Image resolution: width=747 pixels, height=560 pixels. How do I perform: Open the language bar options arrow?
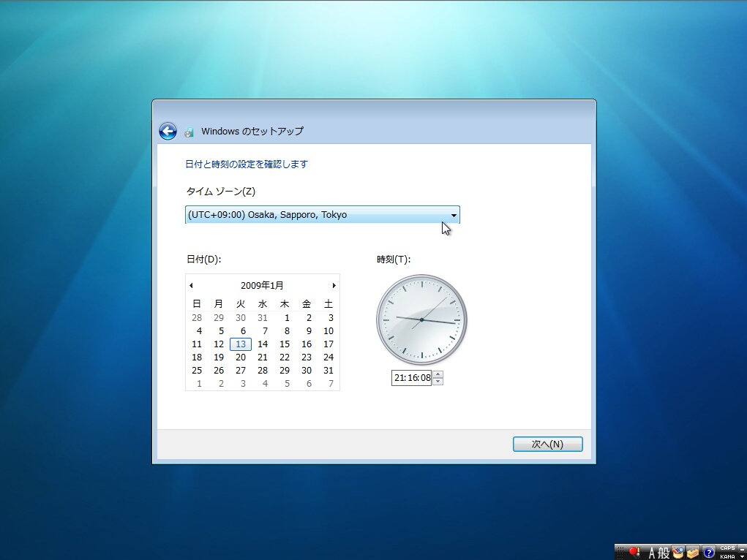click(742, 556)
